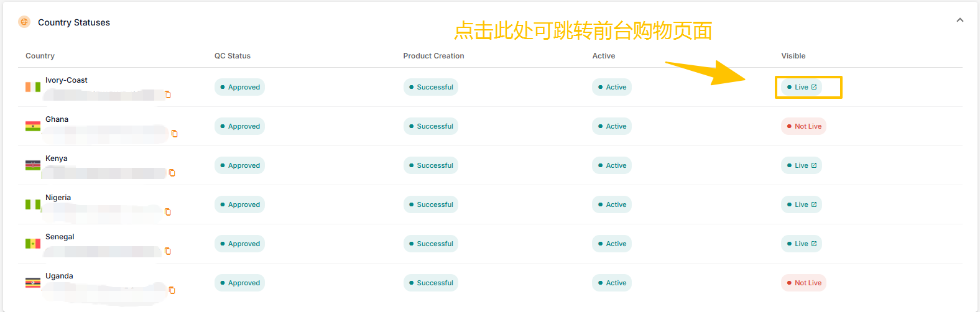Collapse the Country Statuses section chevron
980x312 pixels.
pos(960,20)
